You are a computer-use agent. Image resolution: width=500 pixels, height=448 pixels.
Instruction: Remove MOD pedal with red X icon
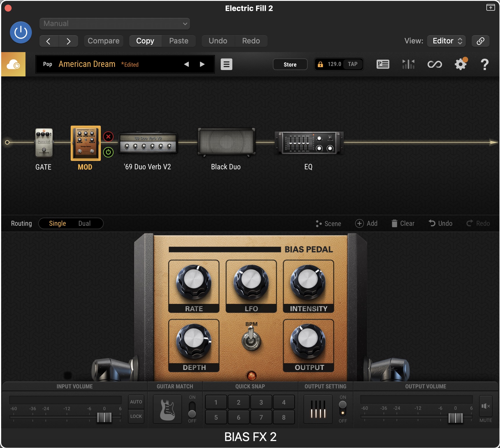108,137
